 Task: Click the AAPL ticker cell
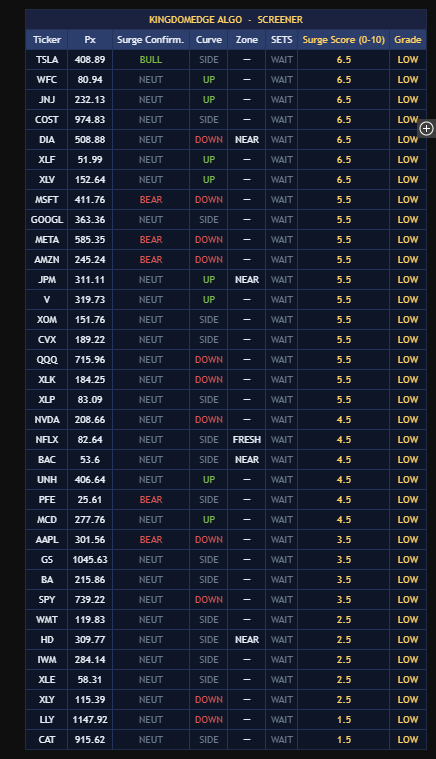(x=46, y=540)
